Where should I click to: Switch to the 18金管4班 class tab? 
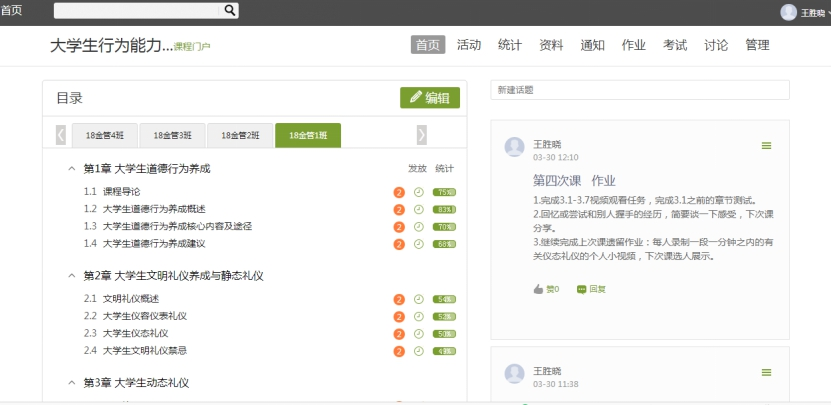pos(105,135)
